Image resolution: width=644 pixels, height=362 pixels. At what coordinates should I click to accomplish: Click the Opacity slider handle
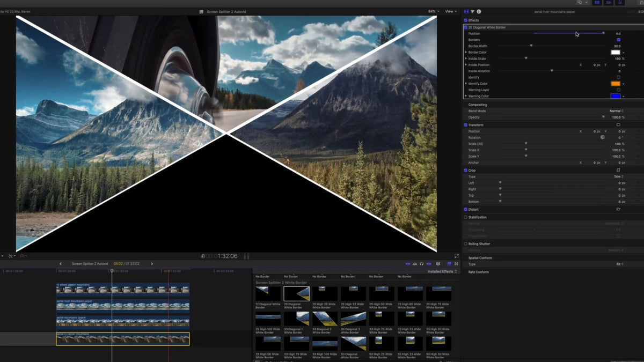[603, 117]
